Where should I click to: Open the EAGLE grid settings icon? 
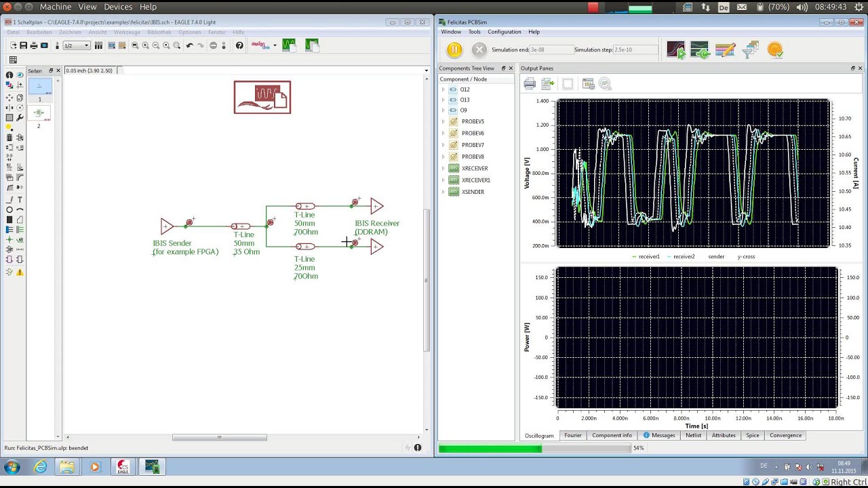(x=13, y=60)
